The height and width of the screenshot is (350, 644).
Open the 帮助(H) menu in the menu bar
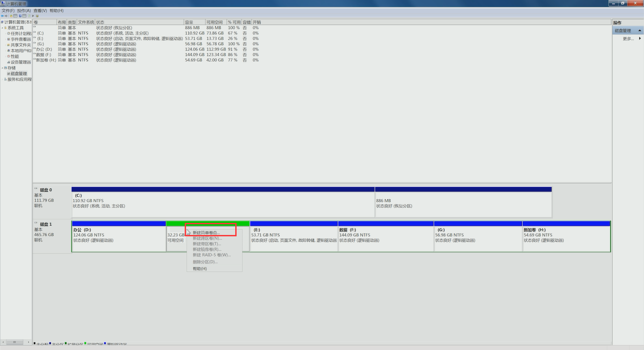56,10
